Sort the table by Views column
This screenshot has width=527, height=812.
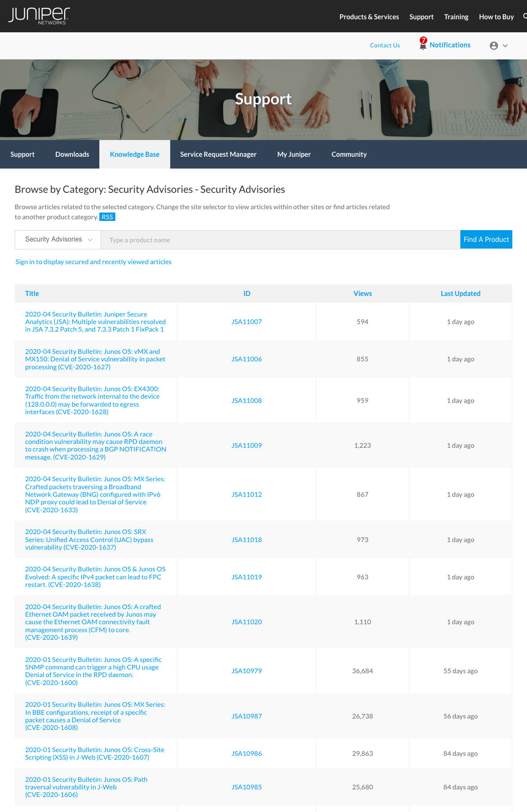362,293
